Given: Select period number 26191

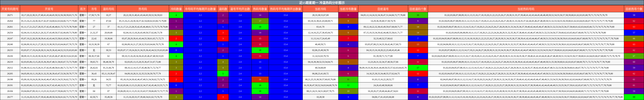Looking at the screenshot, I should 10,85.
